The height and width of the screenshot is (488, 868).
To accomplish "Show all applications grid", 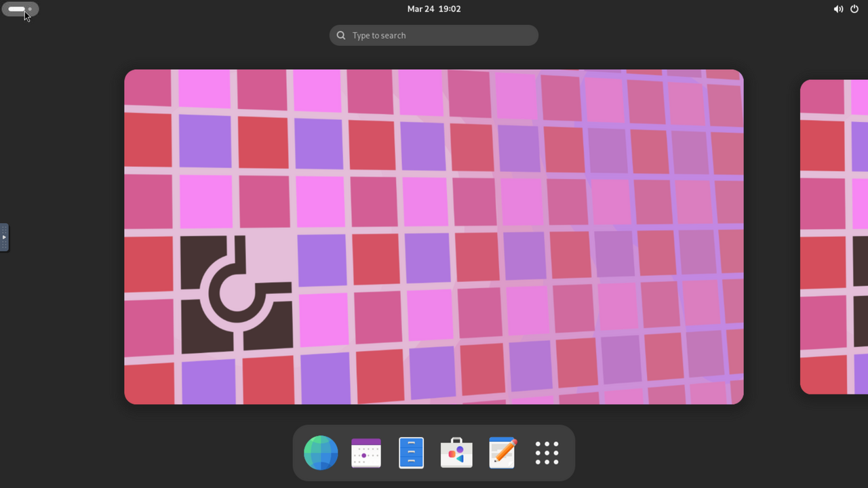I will click(x=547, y=453).
